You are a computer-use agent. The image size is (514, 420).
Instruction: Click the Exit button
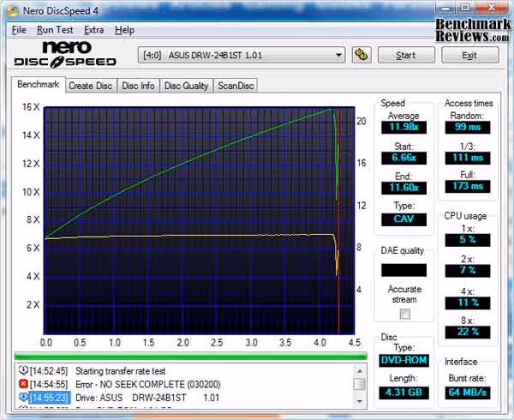point(469,55)
